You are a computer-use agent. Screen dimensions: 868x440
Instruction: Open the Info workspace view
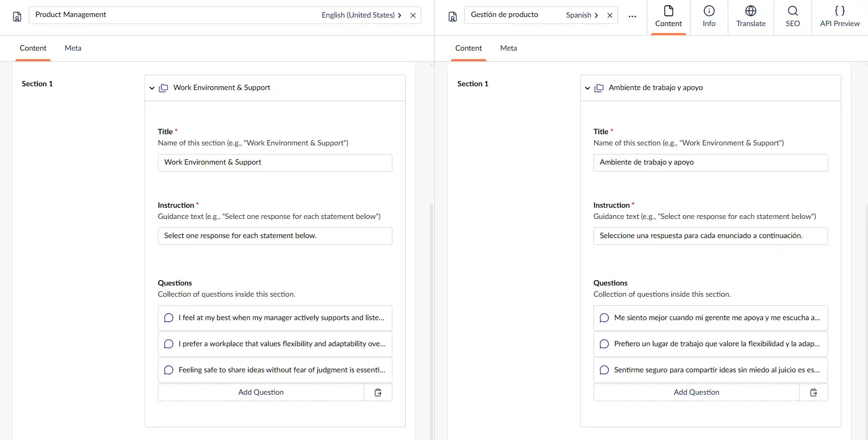(x=709, y=18)
